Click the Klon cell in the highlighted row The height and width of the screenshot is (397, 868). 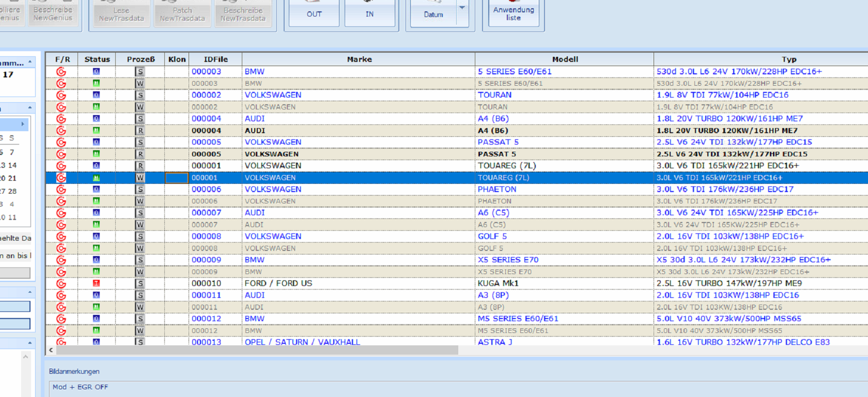(x=177, y=178)
